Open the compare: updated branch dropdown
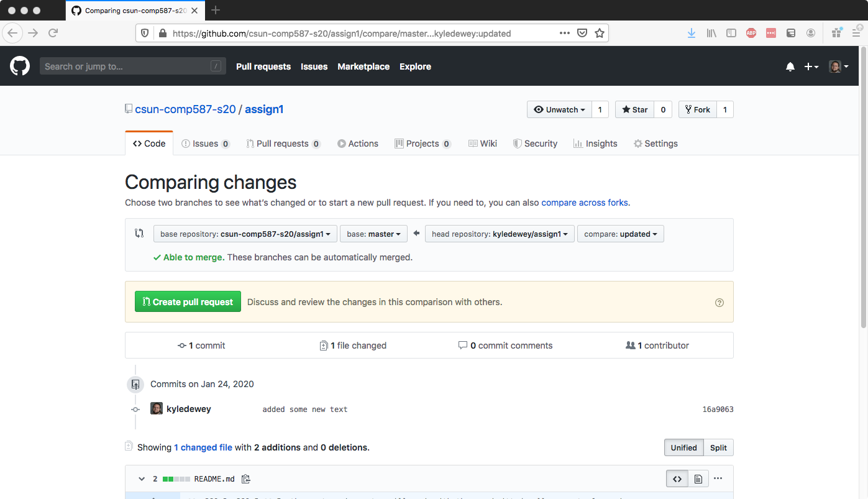 pyautogui.click(x=621, y=234)
